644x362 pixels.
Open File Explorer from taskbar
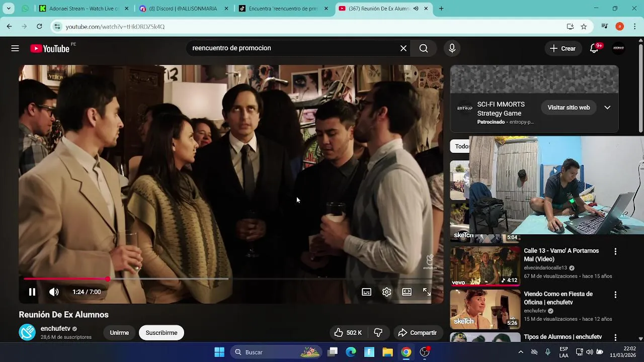387,352
